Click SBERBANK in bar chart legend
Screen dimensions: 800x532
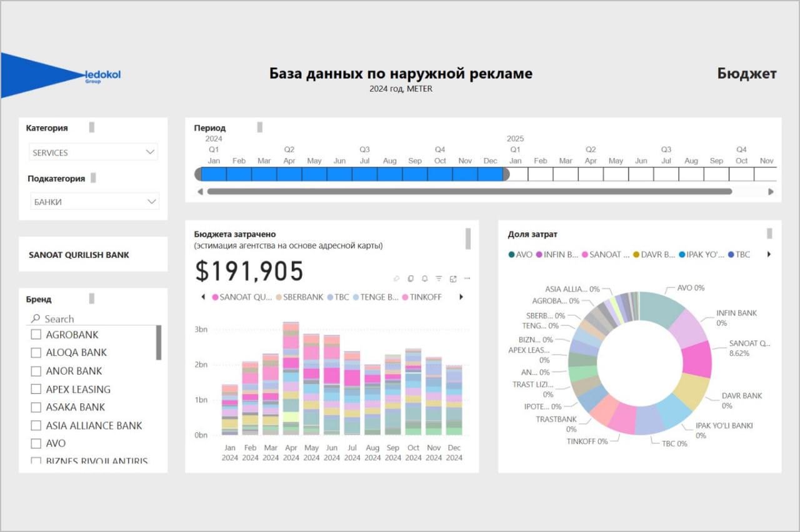299,297
